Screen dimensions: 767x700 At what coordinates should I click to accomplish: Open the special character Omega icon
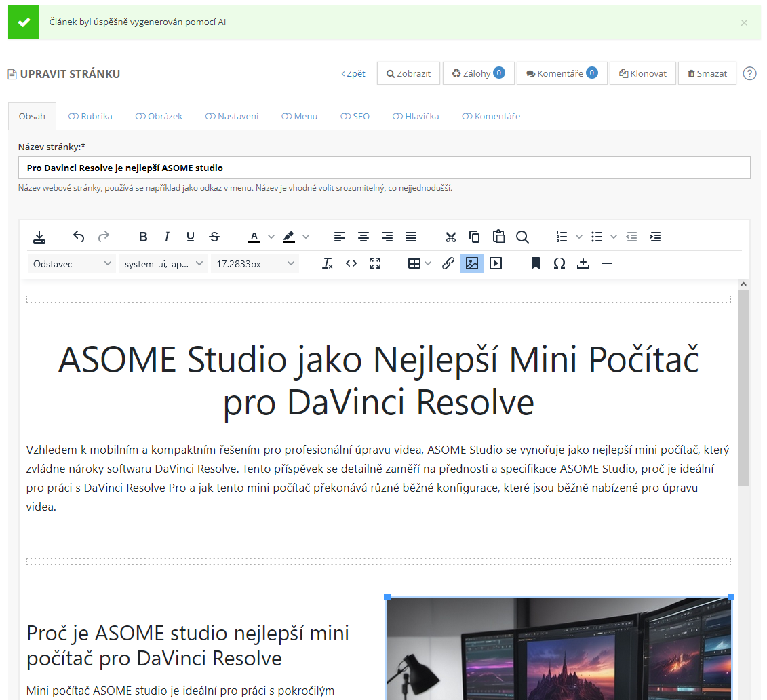[559, 263]
